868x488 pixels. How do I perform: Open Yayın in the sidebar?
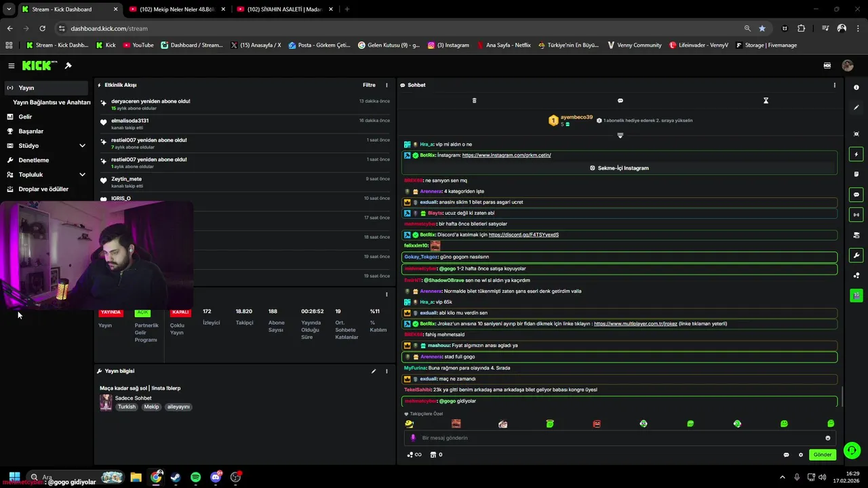pos(46,88)
